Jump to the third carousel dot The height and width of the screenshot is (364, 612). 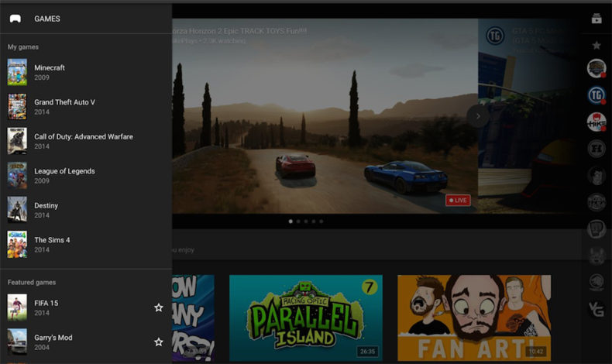coord(306,221)
